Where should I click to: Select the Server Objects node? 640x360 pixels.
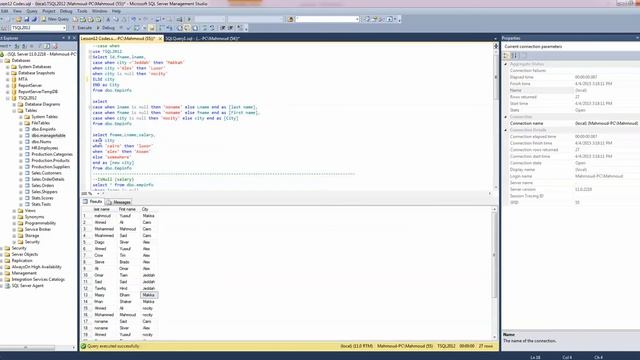point(24,254)
